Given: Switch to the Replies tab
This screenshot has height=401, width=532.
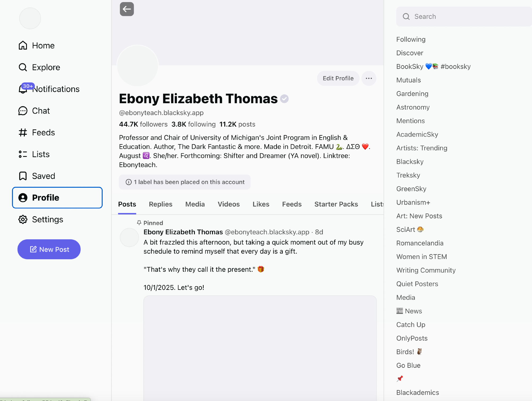Looking at the screenshot, I should [x=160, y=204].
